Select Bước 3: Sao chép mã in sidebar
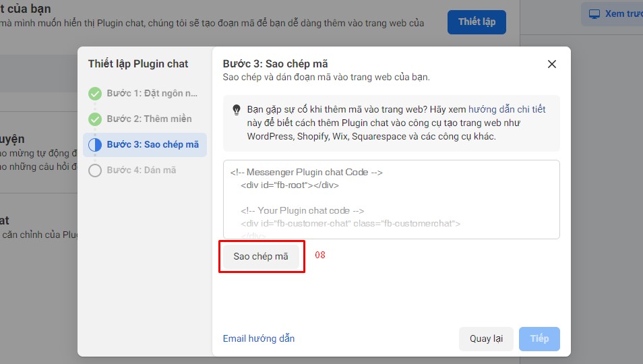This screenshot has height=364, width=643. coord(152,145)
